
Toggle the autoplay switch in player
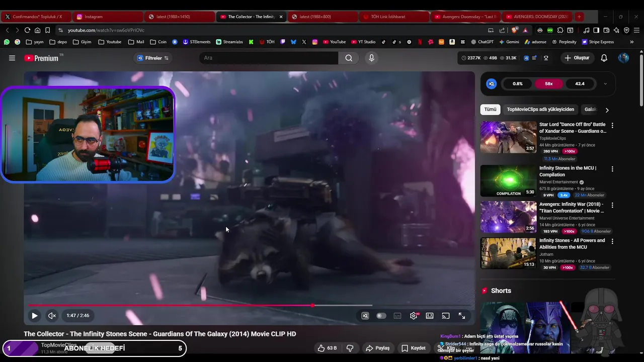pos(381,316)
